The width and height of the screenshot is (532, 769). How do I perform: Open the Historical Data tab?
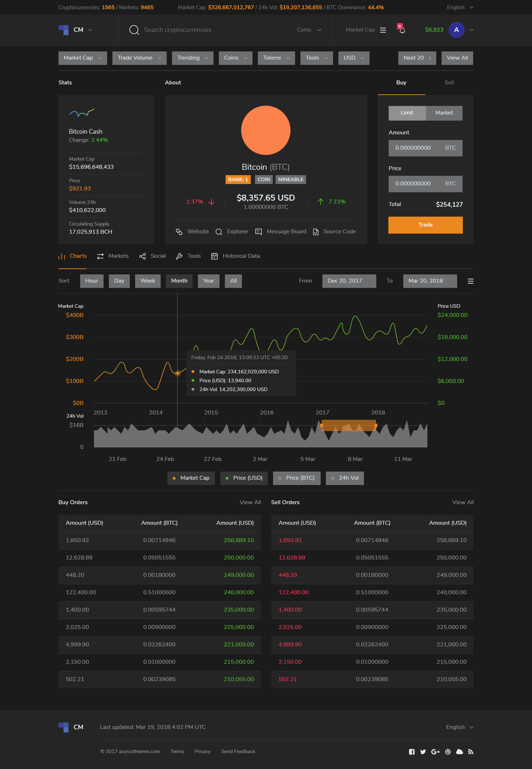pyautogui.click(x=235, y=256)
